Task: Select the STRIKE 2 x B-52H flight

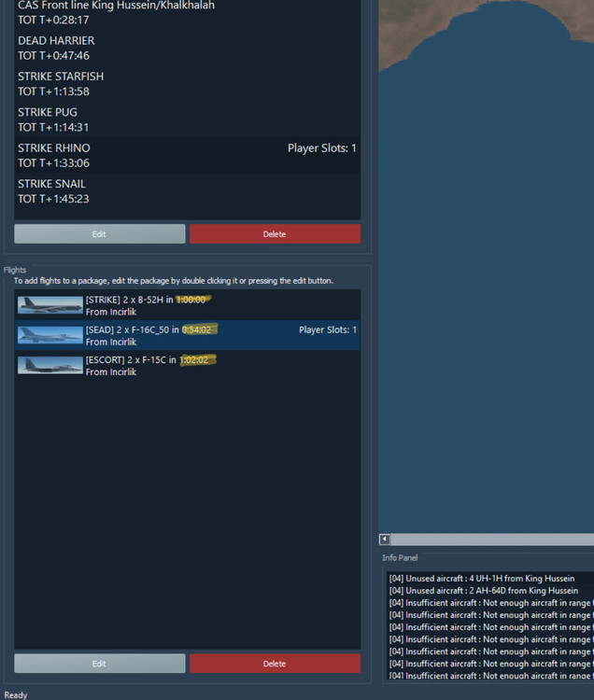Action: click(187, 305)
